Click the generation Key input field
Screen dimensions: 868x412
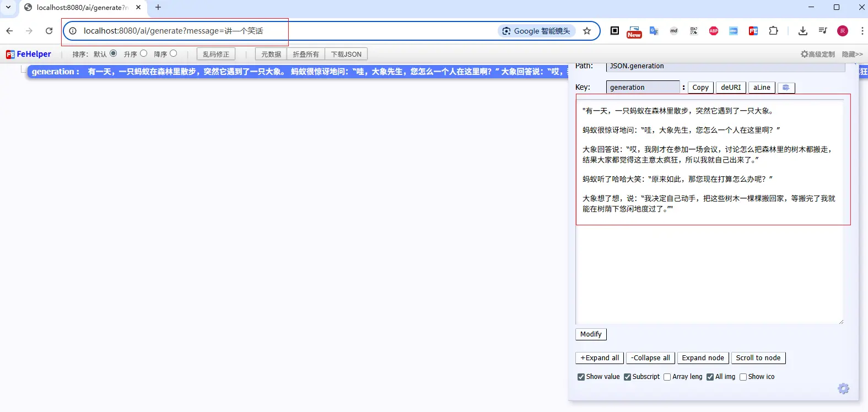[643, 87]
